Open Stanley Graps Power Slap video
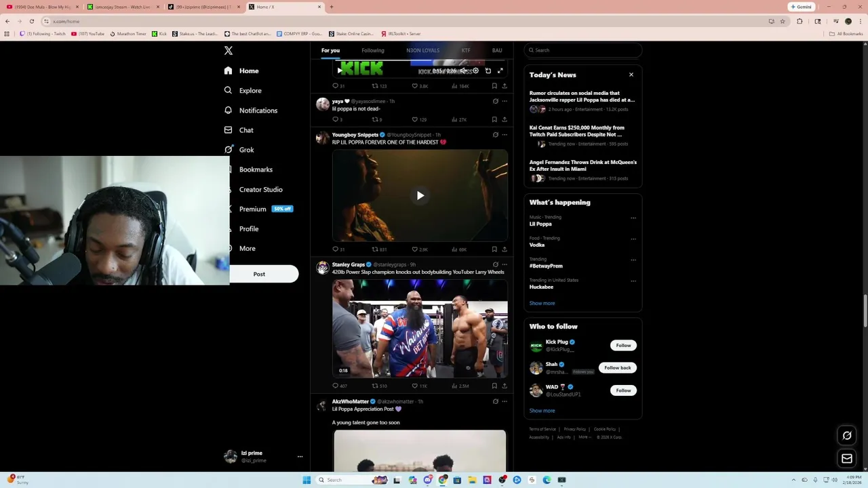 pos(420,329)
